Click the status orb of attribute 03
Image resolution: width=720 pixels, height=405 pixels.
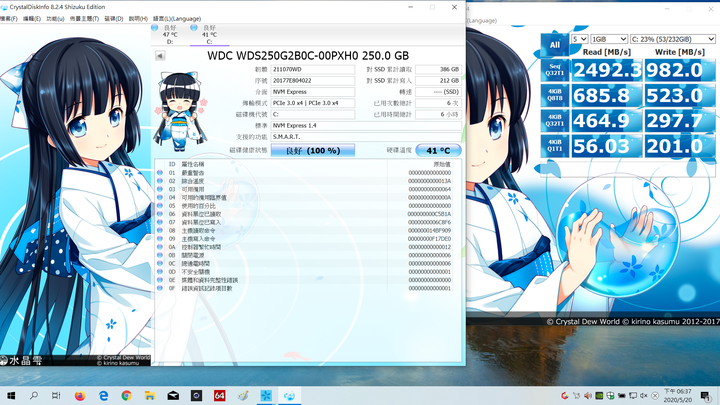[160, 189]
